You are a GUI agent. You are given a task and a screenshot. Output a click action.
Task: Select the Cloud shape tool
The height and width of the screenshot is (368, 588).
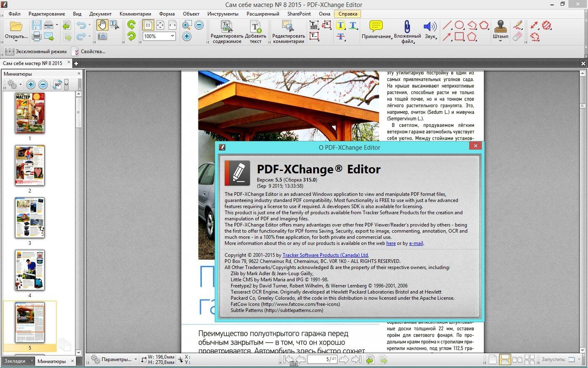(x=484, y=25)
